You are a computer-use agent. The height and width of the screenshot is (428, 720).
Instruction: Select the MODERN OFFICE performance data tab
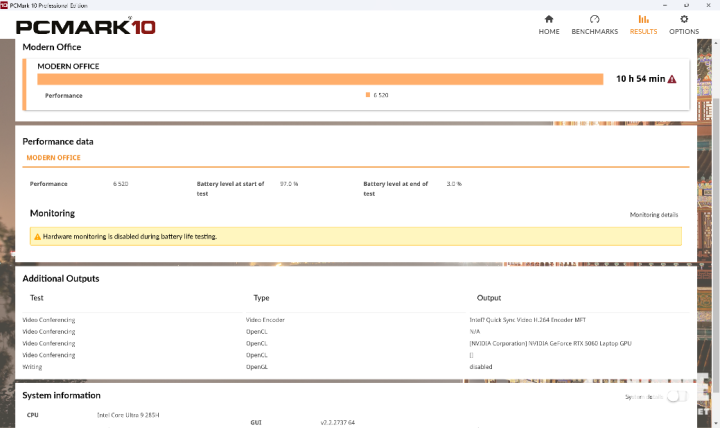pyautogui.click(x=53, y=158)
